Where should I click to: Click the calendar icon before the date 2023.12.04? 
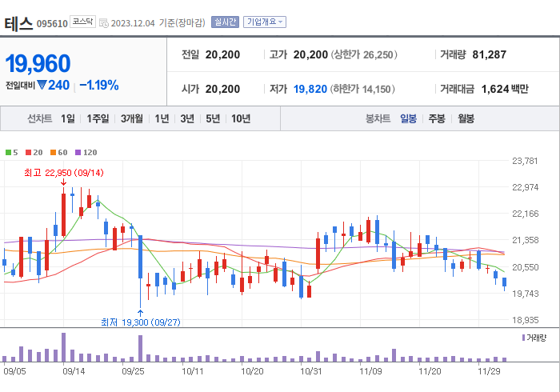pos(103,23)
